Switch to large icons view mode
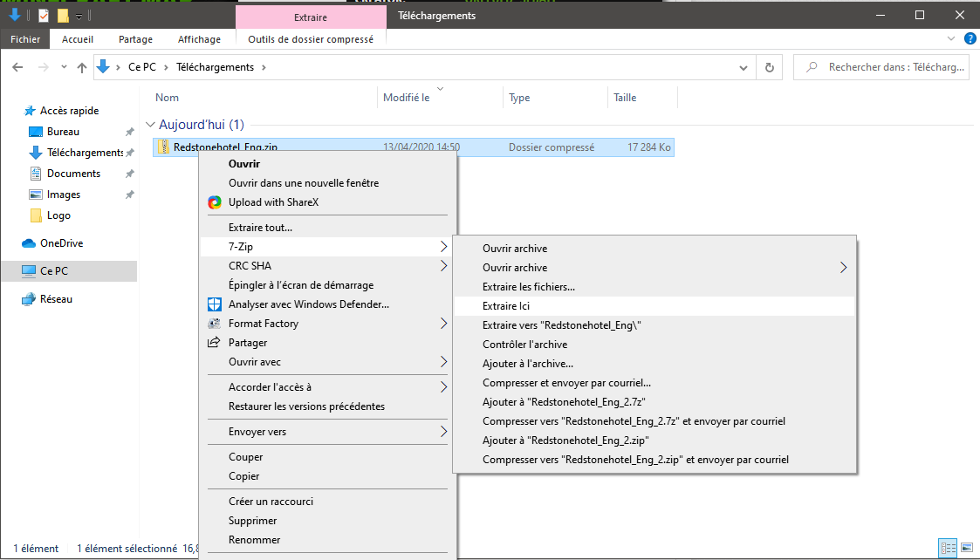The width and height of the screenshot is (980, 560). 965,549
